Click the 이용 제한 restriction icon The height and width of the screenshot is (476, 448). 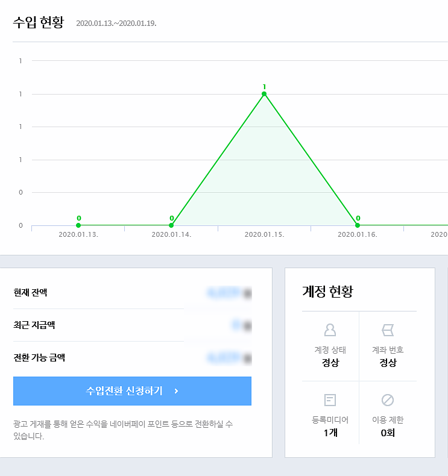[388, 400]
